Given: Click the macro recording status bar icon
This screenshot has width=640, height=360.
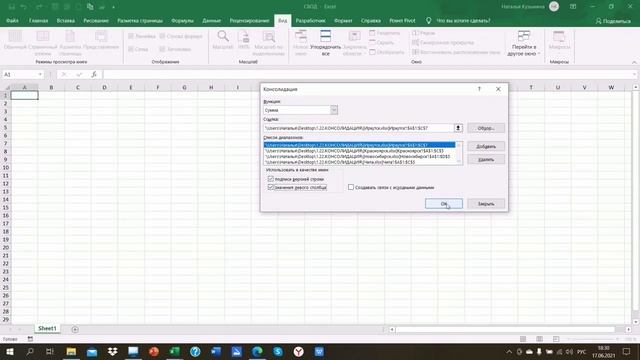Looking at the screenshot, I should coord(30,339).
